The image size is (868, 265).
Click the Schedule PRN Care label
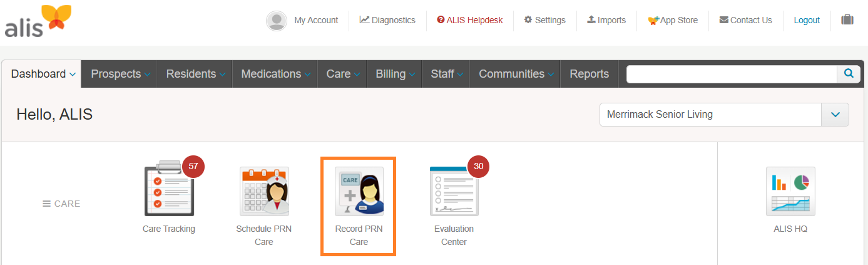coord(264,235)
